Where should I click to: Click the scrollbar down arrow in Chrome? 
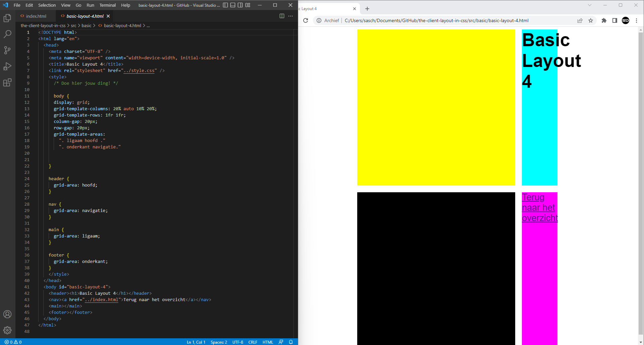(x=641, y=342)
